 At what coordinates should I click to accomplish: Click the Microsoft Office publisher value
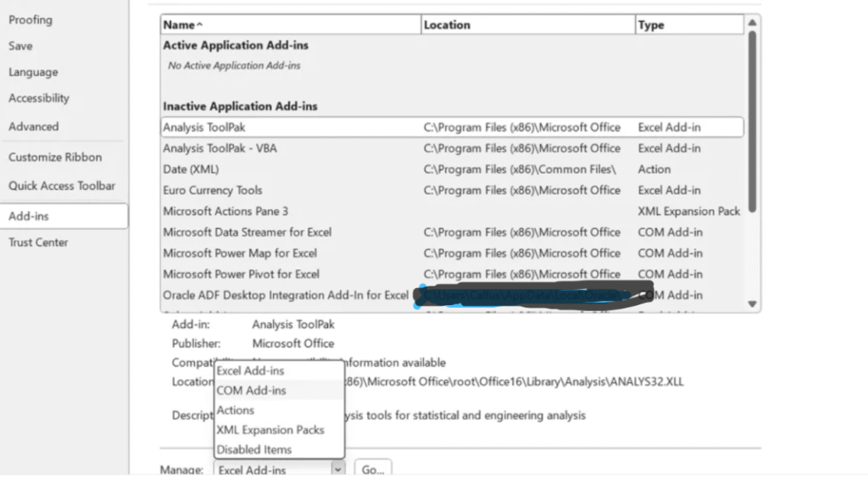click(292, 343)
